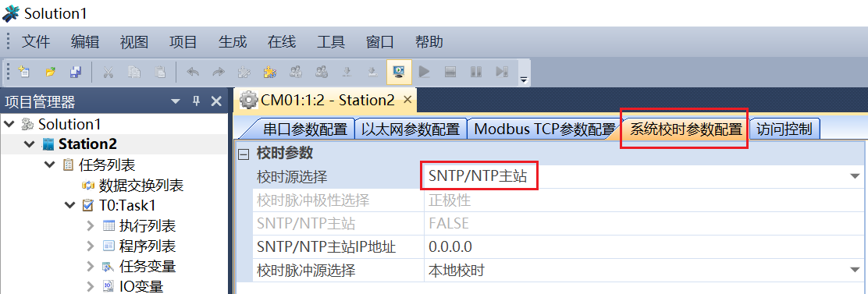Pin the 项目管理器 panel

(196, 101)
